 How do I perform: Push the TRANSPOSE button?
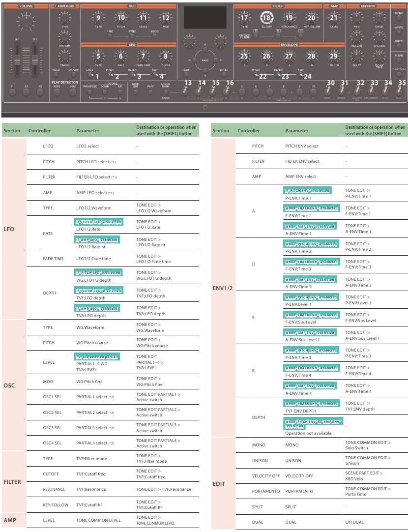[x=89, y=92]
